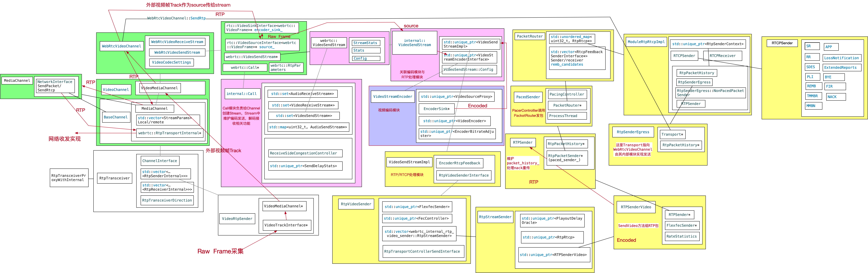Click the RtpSenderContext unique_ptr box
This screenshot has width=868, height=273.
[708, 44]
